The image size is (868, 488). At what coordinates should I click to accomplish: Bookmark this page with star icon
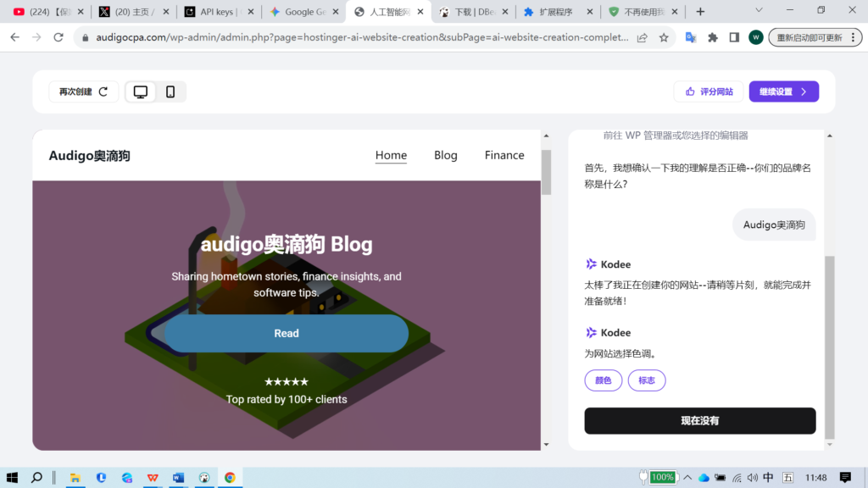click(x=664, y=37)
